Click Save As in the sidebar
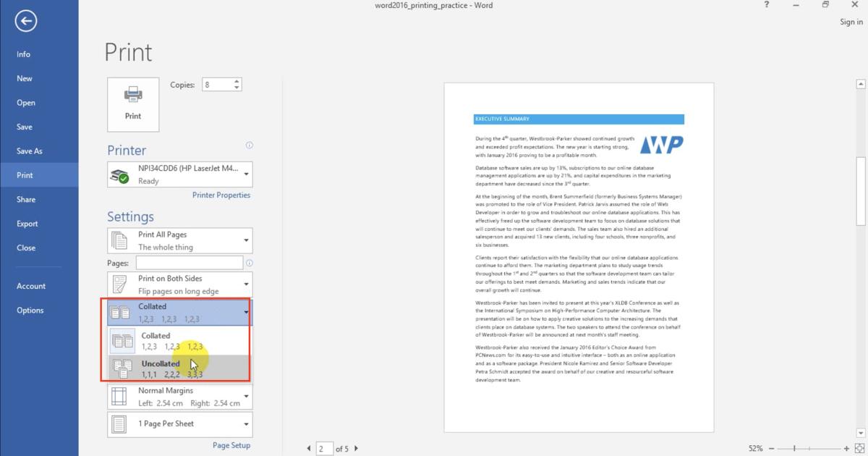The image size is (868, 456). point(39,151)
